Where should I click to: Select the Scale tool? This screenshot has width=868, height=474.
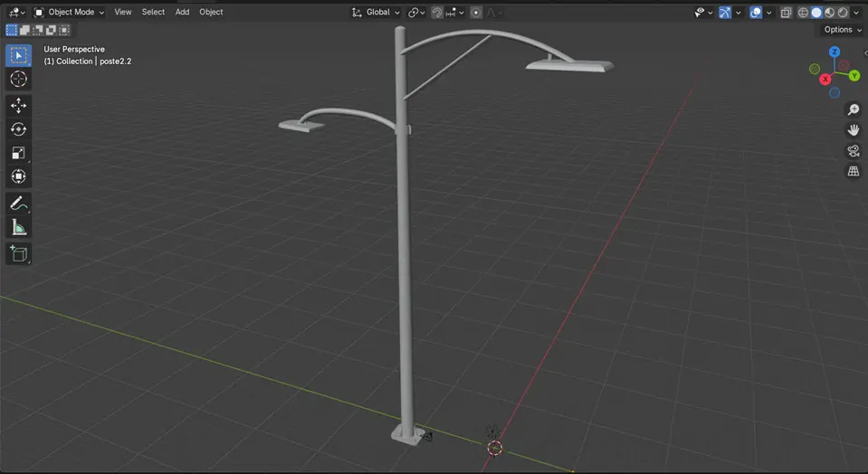18,153
